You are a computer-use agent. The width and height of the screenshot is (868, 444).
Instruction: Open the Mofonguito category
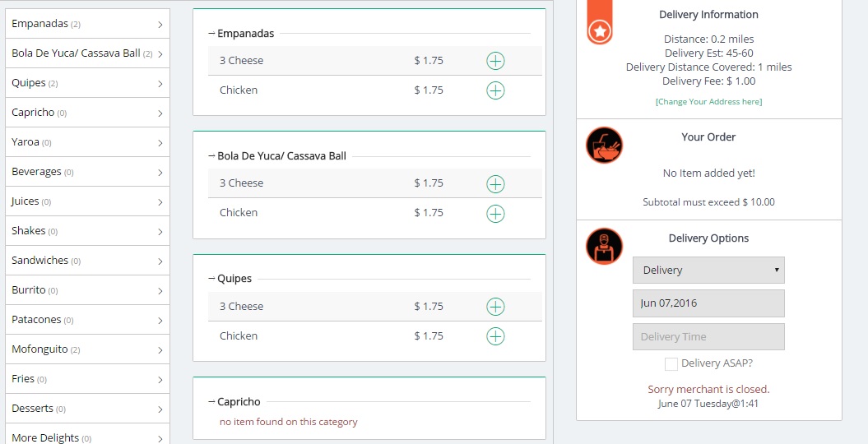87,349
